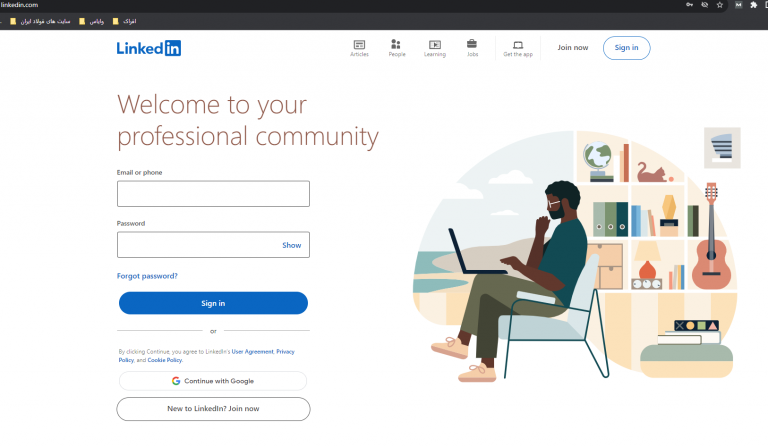Click New to LinkedIn Join now button
Screen dimensions: 768x447
pyautogui.click(x=213, y=409)
